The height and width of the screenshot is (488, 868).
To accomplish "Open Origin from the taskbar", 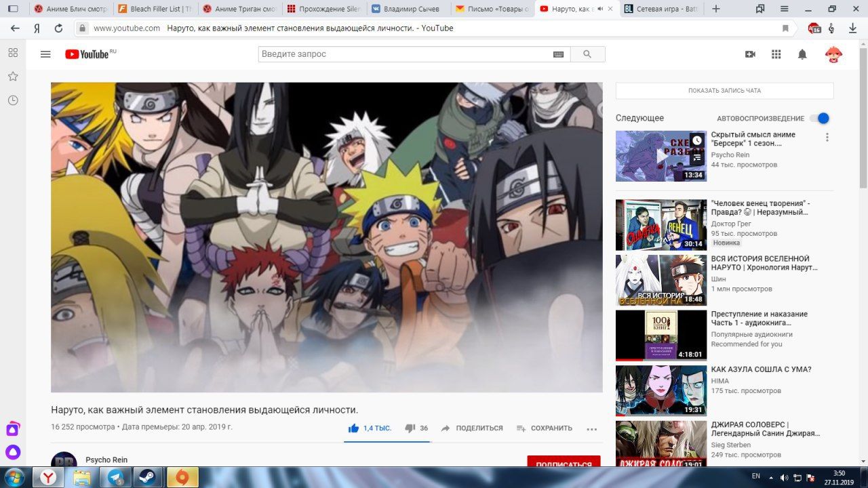I will tap(182, 477).
